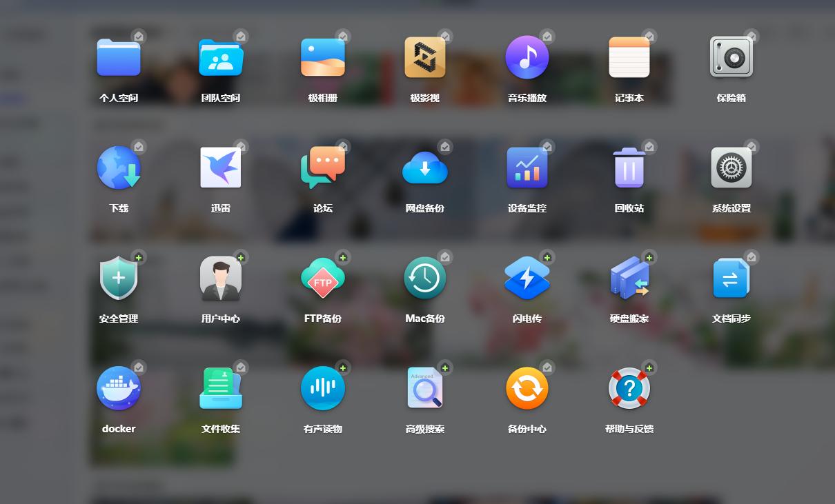Toggle the pinned badge on 音乐播放
This screenshot has width=835, height=504.
click(x=547, y=36)
